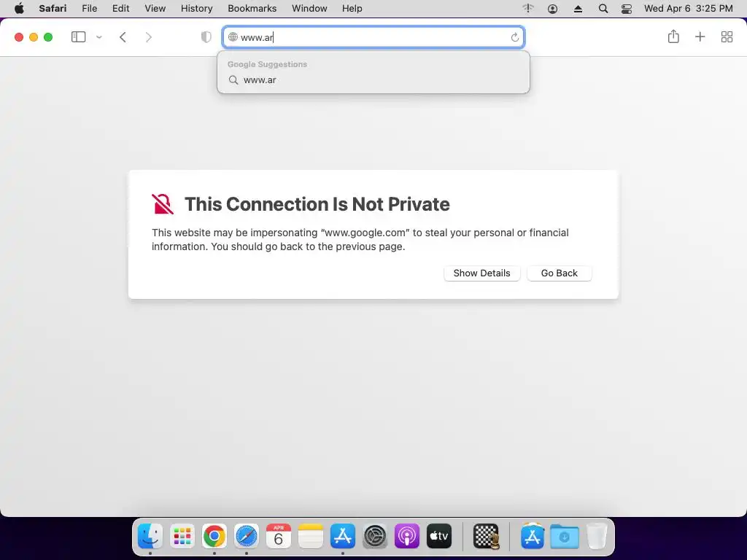Expand the sidebar options chevron
This screenshot has height=560, width=747.
(99, 37)
